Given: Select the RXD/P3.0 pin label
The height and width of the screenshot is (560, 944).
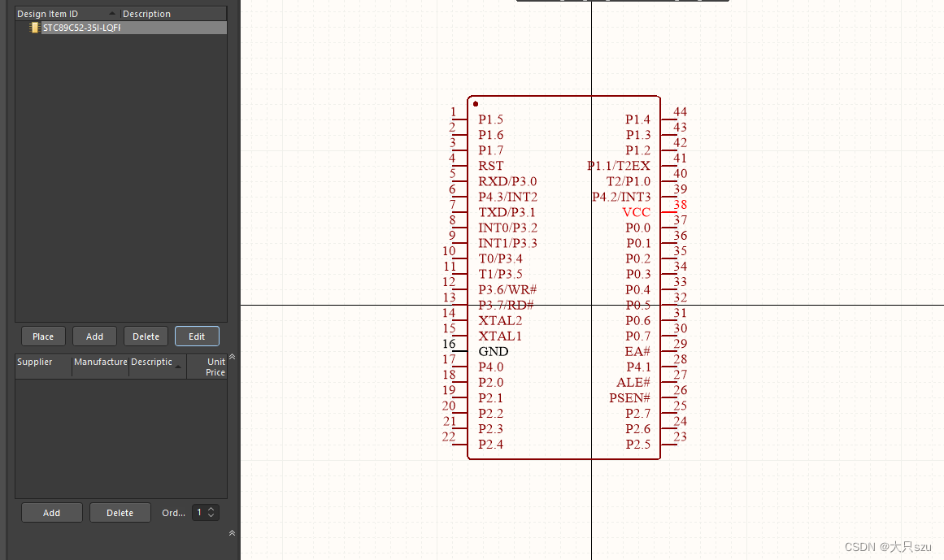Looking at the screenshot, I should (507, 181).
